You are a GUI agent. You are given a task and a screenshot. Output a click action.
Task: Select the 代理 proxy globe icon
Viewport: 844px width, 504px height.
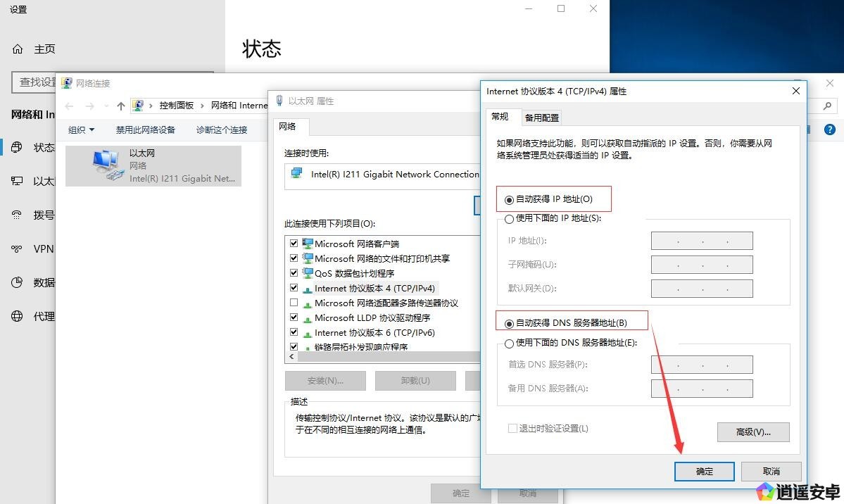(x=18, y=316)
